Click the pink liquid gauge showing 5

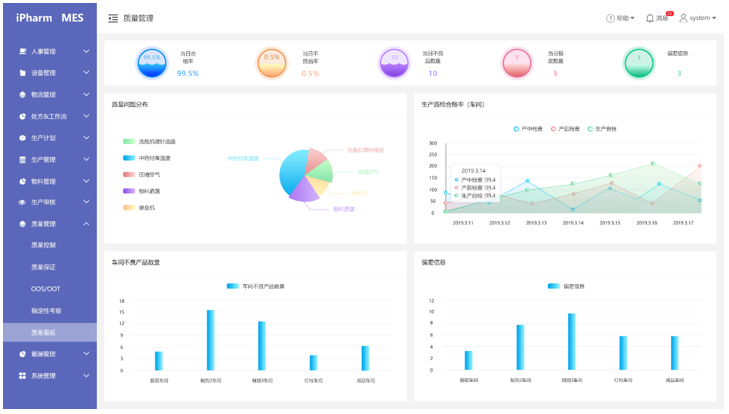pyautogui.click(x=517, y=63)
